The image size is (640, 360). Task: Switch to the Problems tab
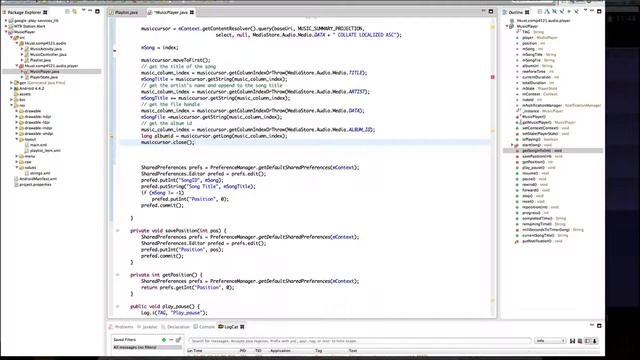click(x=121, y=327)
